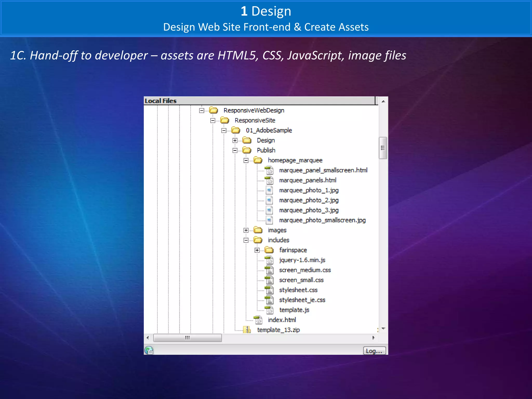
Task: Select marquee_panel_smallscreen.html file name
Action: tap(323, 170)
